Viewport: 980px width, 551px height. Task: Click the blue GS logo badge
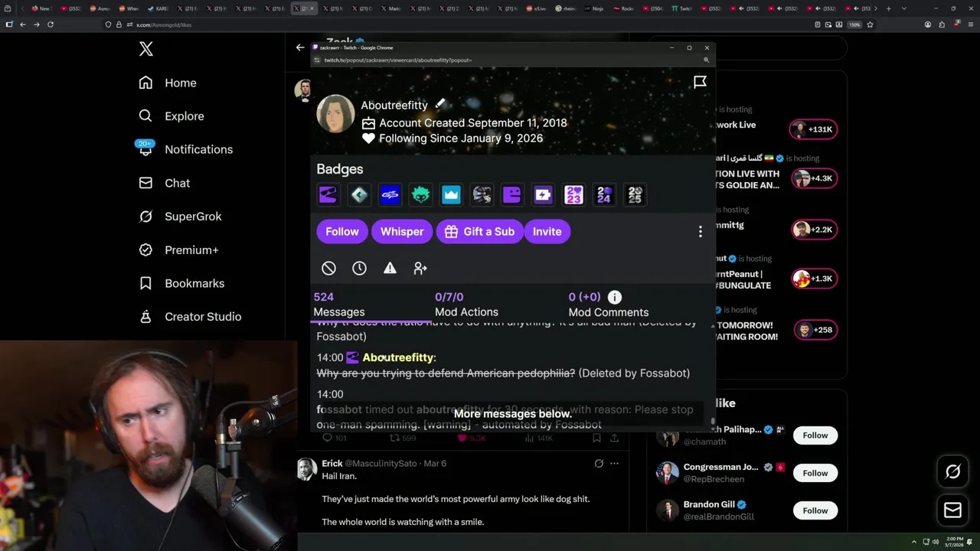tap(390, 195)
